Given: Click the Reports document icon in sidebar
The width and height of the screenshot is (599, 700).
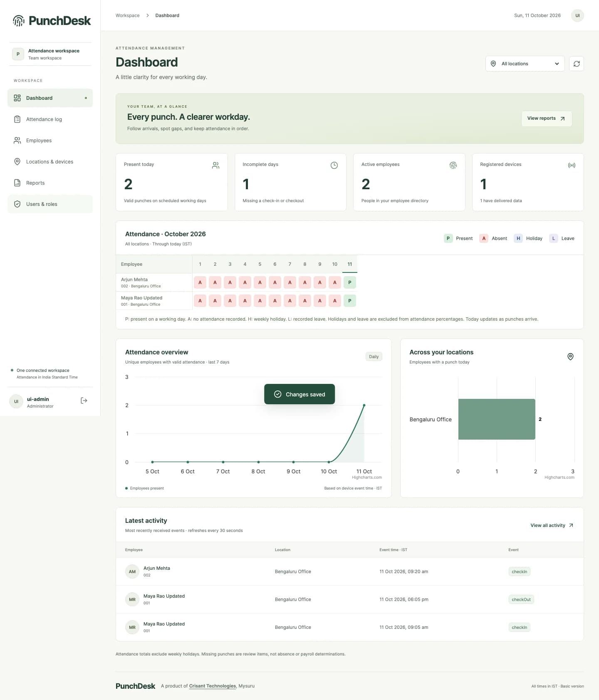Looking at the screenshot, I should tap(17, 183).
